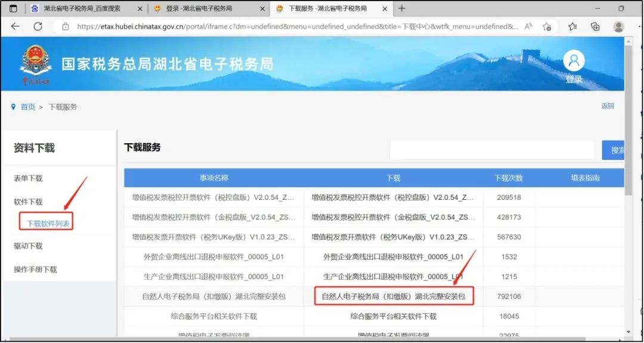Viewport: 644px width, 343px height.
Task: Click the blue 搜索 button
Action: pos(614,150)
